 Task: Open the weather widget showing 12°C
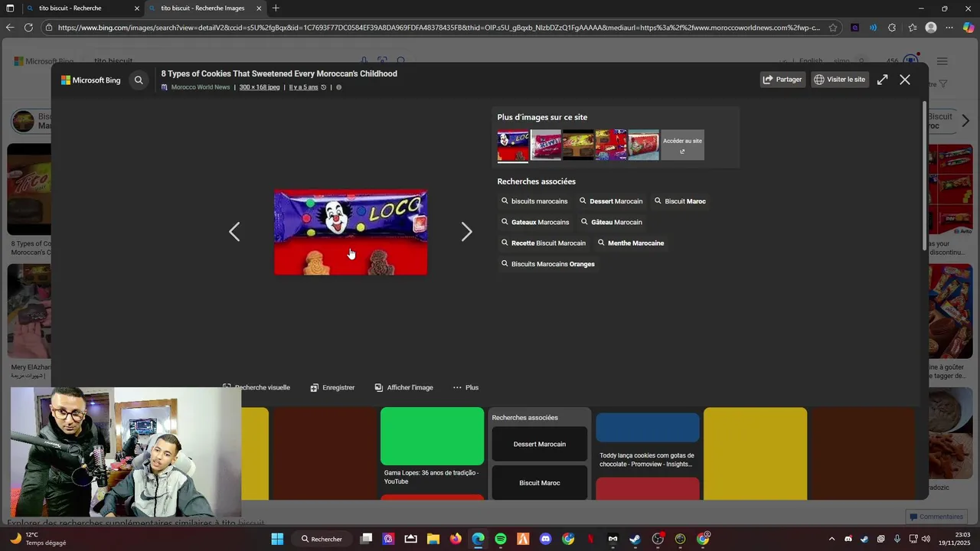click(38, 539)
